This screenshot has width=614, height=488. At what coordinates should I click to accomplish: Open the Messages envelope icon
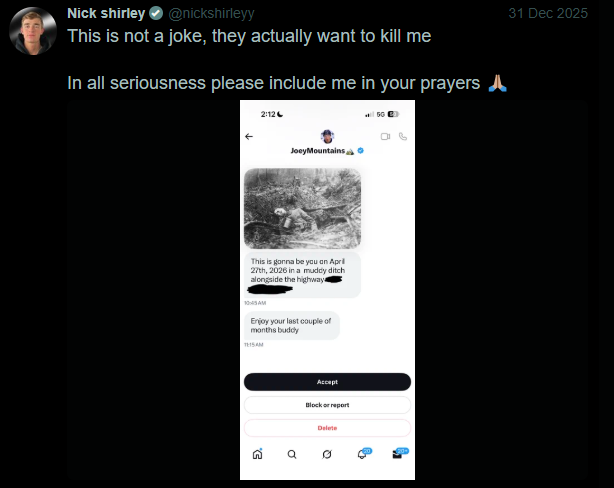pos(399,454)
